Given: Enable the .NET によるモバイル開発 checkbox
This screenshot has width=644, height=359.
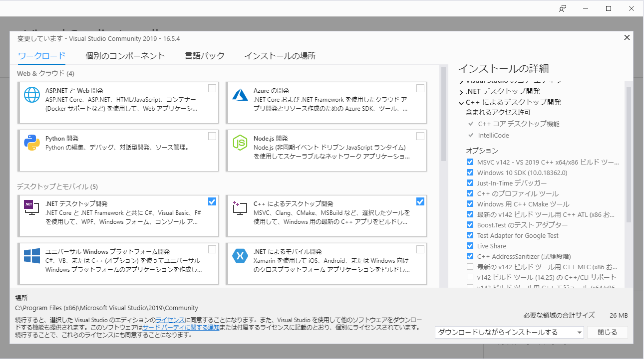Looking at the screenshot, I should [x=420, y=249].
